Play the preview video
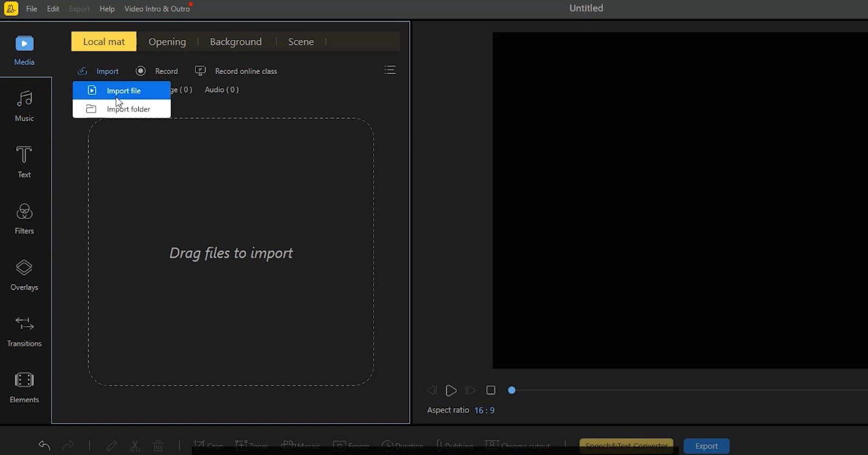The height and width of the screenshot is (455, 868). click(x=451, y=391)
